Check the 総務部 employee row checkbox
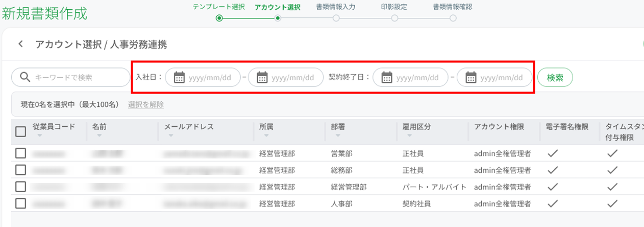The height and width of the screenshot is (227, 644). pos(20,170)
